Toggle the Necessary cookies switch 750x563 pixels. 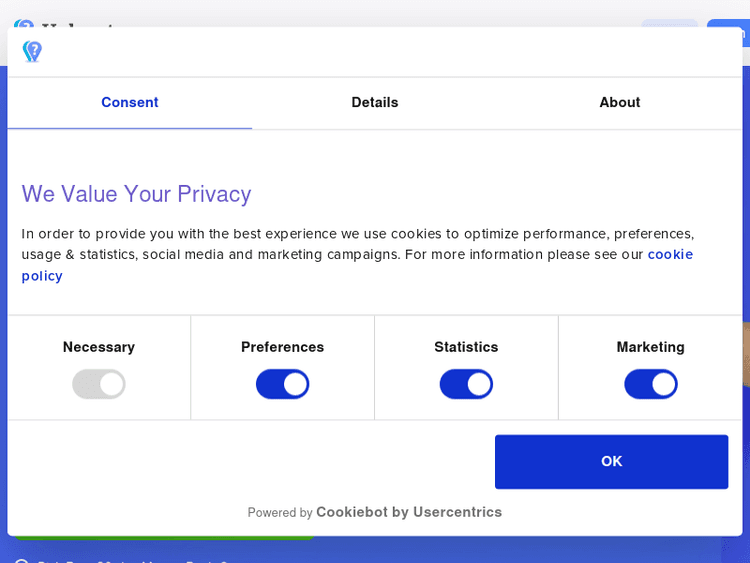[x=99, y=384]
